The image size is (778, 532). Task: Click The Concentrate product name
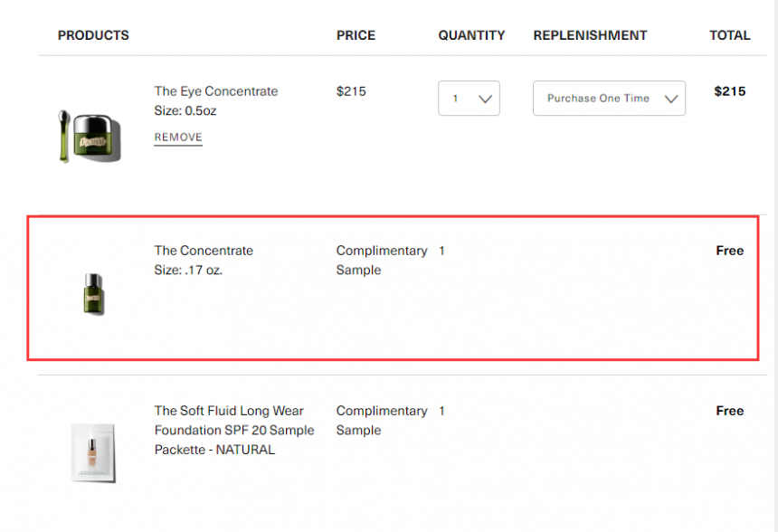point(204,251)
